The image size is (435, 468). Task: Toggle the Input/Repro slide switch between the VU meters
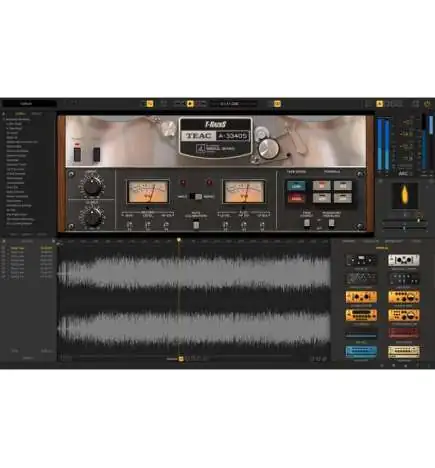(x=196, y=197)
